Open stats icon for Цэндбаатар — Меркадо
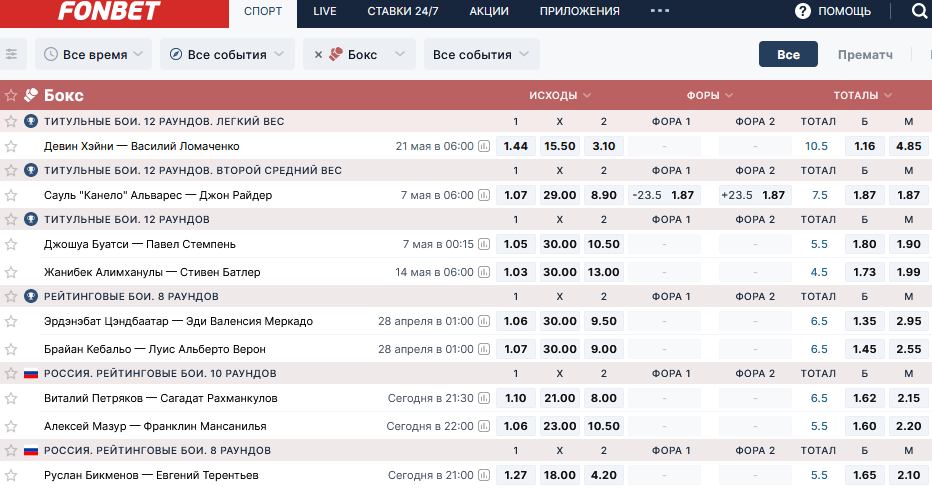932x488 pixels. (x=484, y=321)
